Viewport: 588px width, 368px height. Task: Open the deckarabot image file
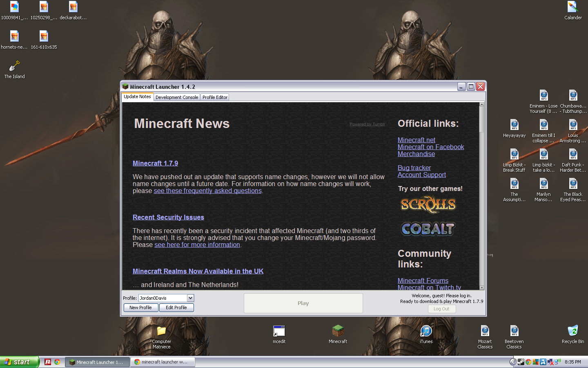point(73,11)
